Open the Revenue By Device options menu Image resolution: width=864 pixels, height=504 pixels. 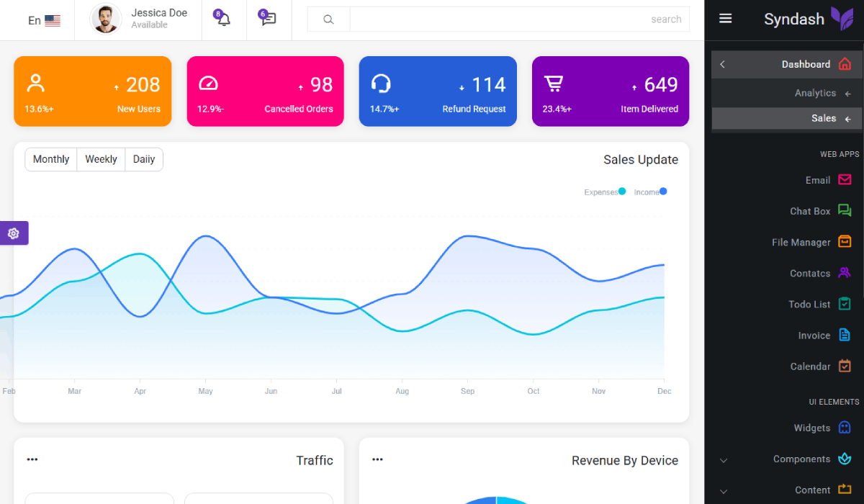pos(377,459)
